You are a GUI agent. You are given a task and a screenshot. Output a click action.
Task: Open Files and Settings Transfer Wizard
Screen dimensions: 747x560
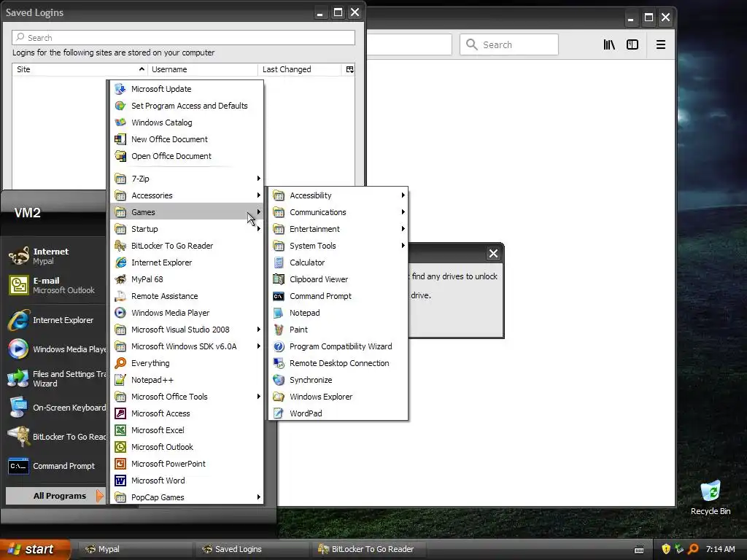[x=55, y=378]
